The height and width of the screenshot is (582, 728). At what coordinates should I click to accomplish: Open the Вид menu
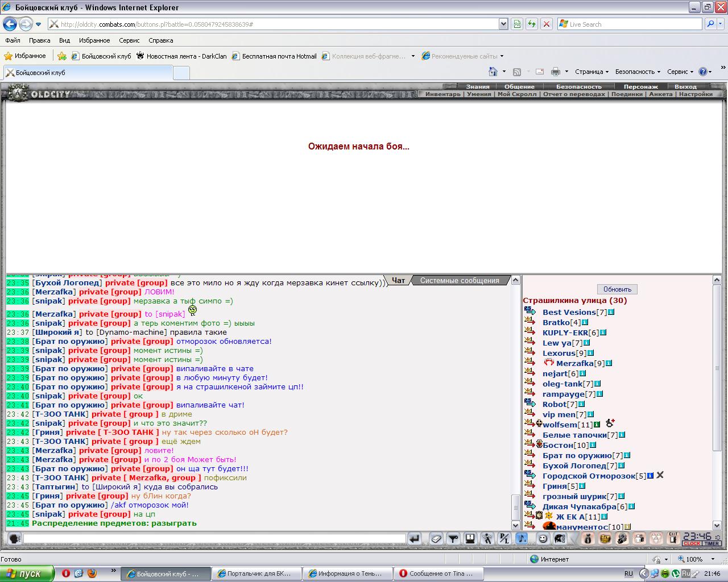click(x=64, y=40)
